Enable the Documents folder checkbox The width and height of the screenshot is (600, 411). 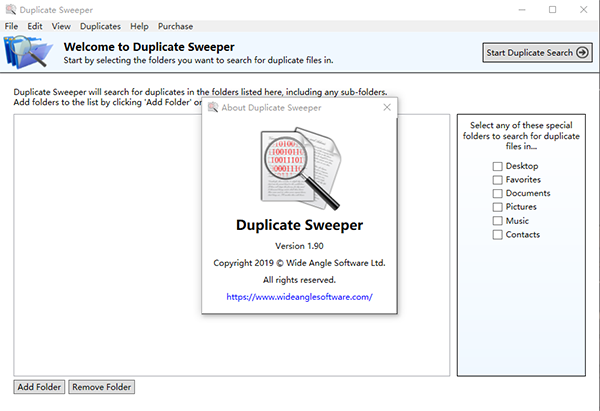[x=497, y=193]
